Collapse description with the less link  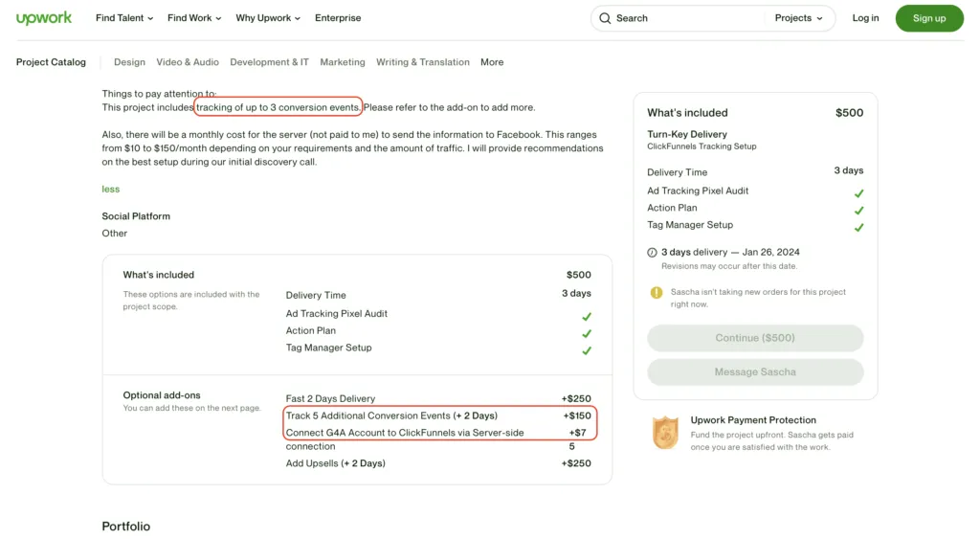(111, 189)
